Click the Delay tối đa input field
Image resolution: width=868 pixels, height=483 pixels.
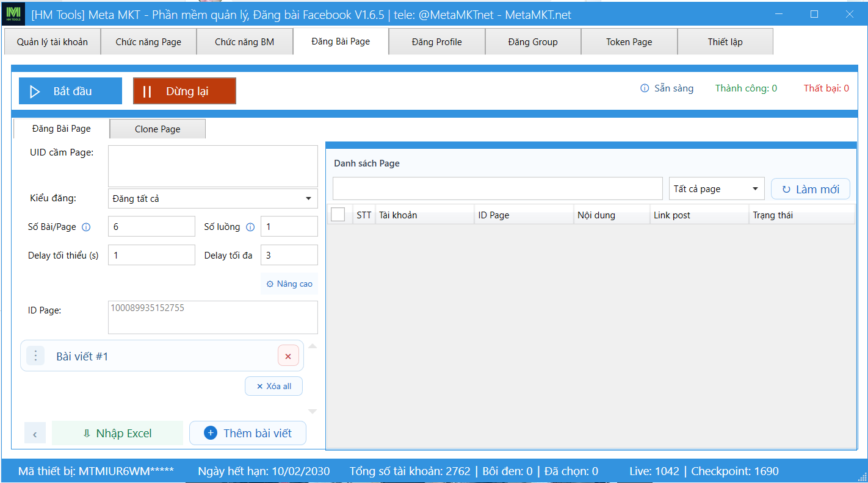289,255
